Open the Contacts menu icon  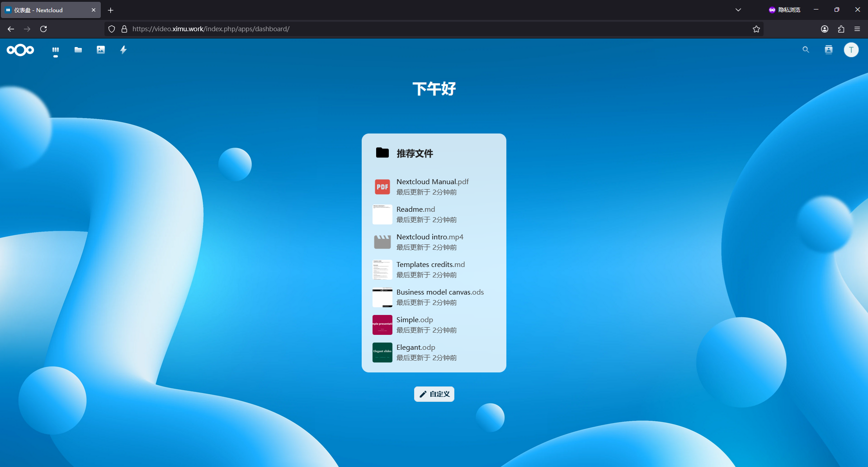tap(828, 50)
